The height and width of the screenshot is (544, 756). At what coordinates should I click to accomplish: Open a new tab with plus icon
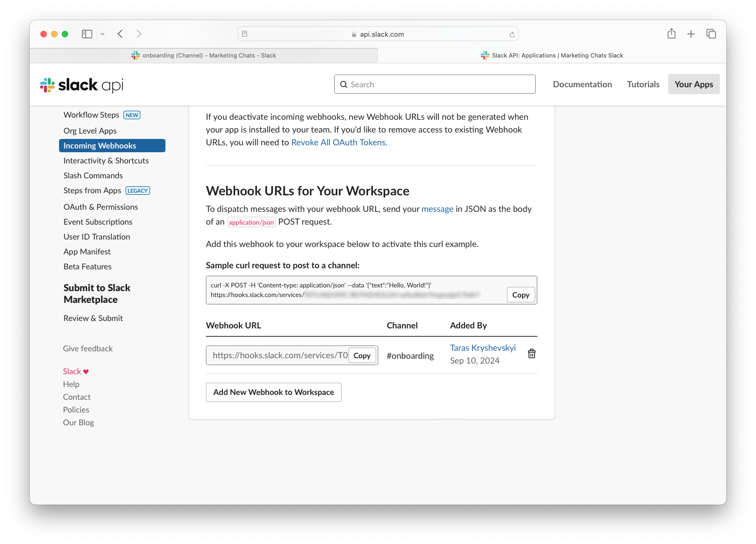tap(691, 34)
